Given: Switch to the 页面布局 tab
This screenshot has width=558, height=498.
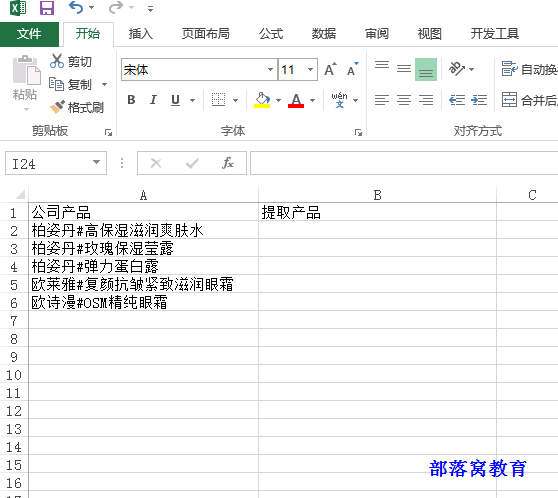Looking at the screenshot, I should pyautogui.click(x=206, y=34).
